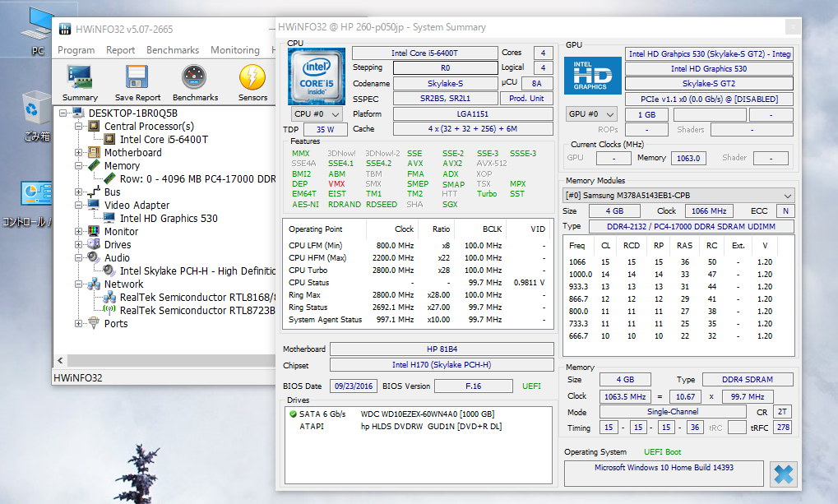Open the GPU #0 selector dropdown
Viewport: 838px width, 504px height.
(591, 113)
